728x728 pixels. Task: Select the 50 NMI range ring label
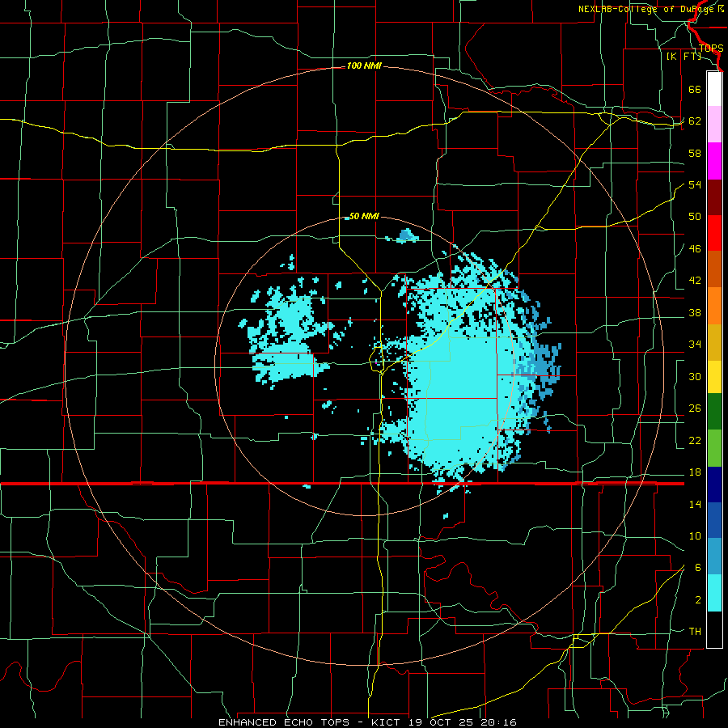pos(364,216)
